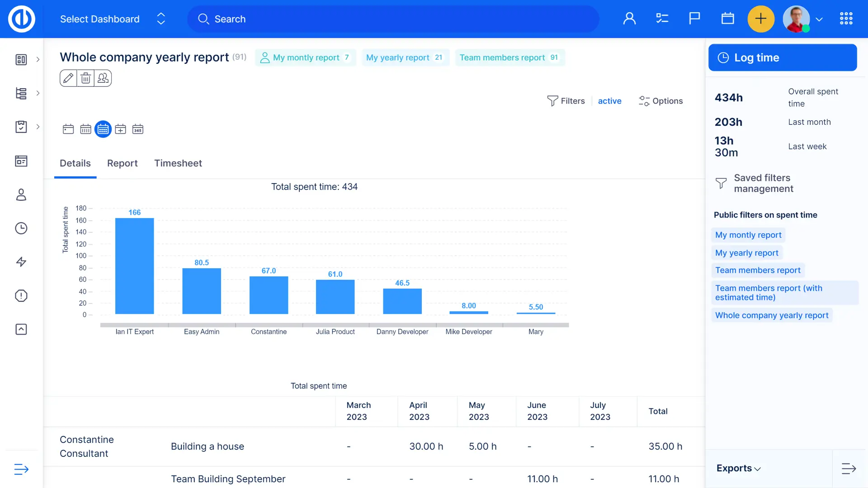Click the pencil edit report icon
The image size is (868, 488).
point(68,78)
